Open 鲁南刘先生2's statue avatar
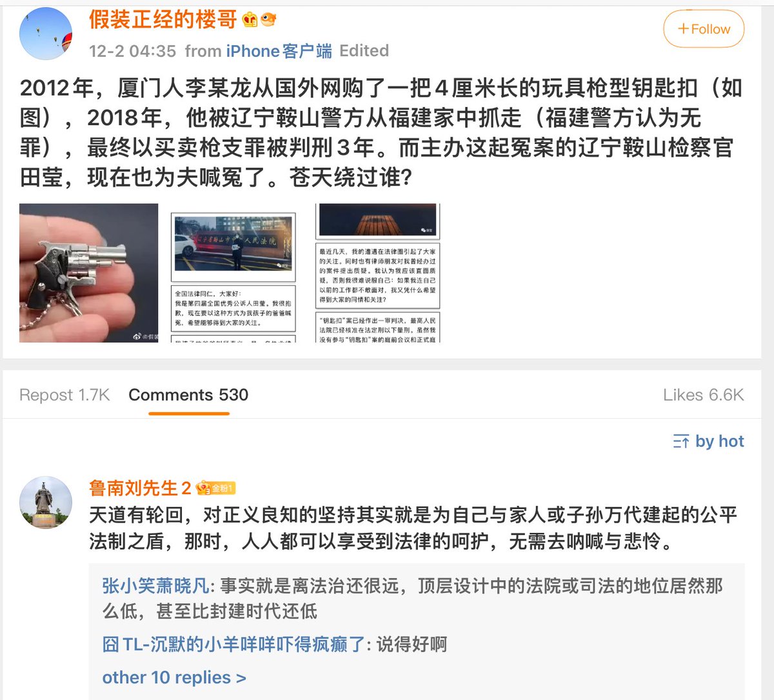The image size is (774, 700). (x=46, y=503)
